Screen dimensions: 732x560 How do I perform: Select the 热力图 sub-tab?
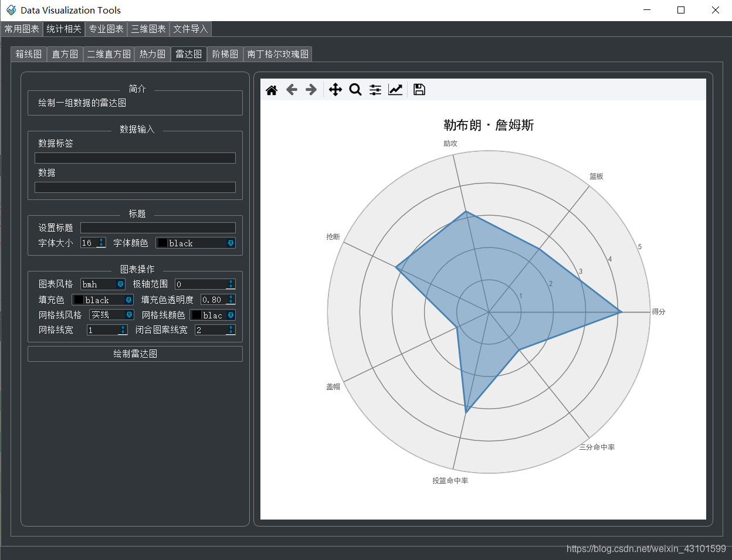(x=152, y=54)
